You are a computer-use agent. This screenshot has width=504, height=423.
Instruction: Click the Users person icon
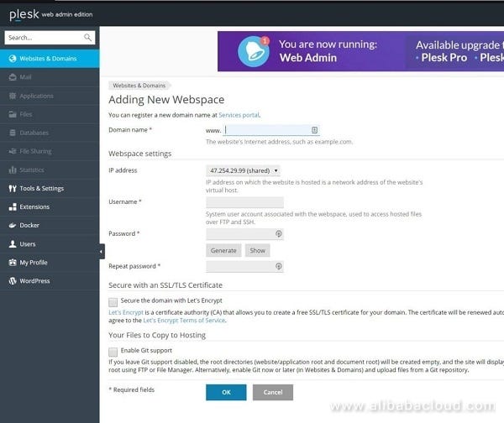click(13, 244)
